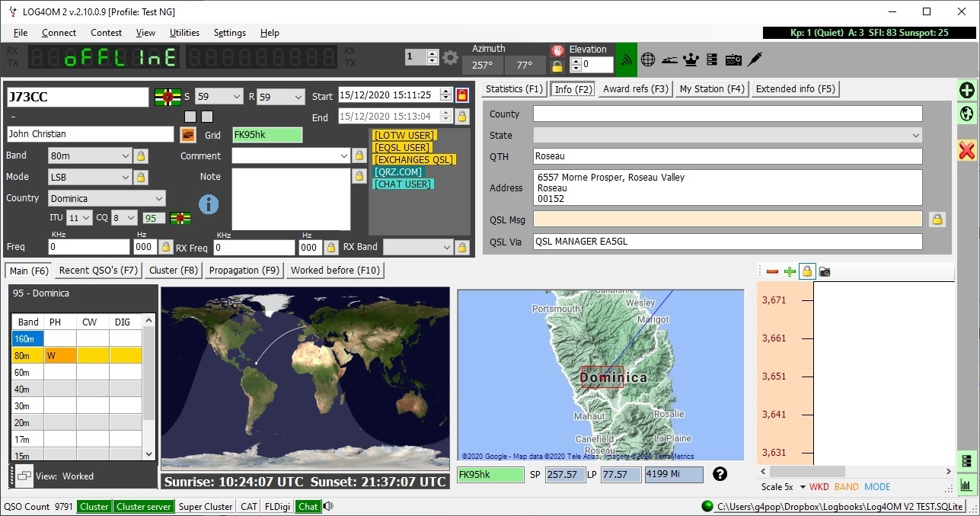Toggle the Freq lock
980x516 pixels.
click(166, 247)
